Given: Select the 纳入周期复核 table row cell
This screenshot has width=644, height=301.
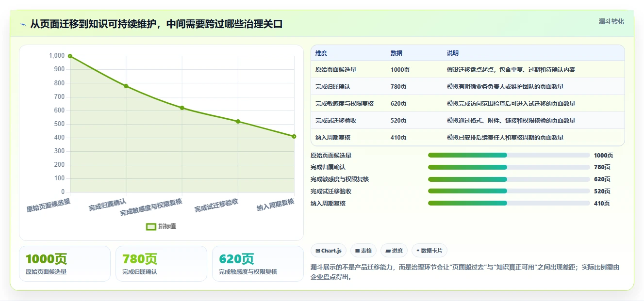Looking at the screenshot, I should pos(333,138).
